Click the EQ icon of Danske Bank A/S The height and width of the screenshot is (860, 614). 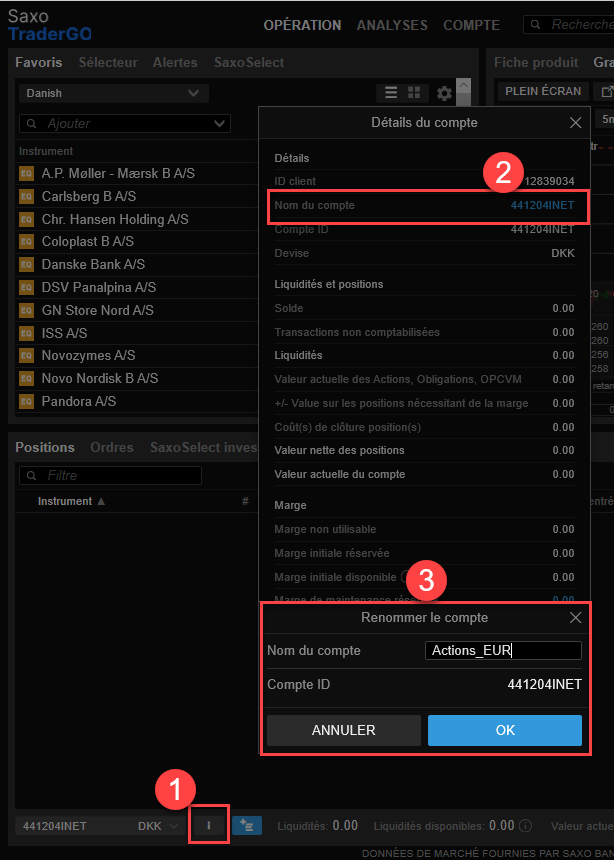[26, 264]
